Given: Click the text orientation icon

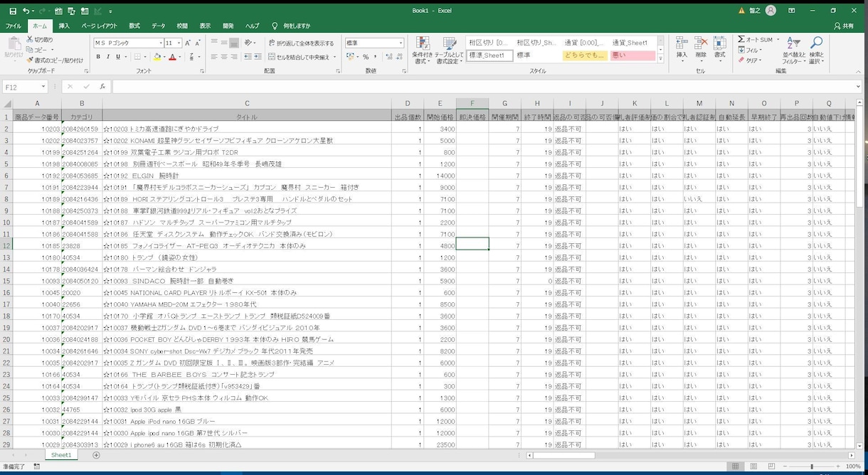Looking at the screenshot, I should click(249, 43).
